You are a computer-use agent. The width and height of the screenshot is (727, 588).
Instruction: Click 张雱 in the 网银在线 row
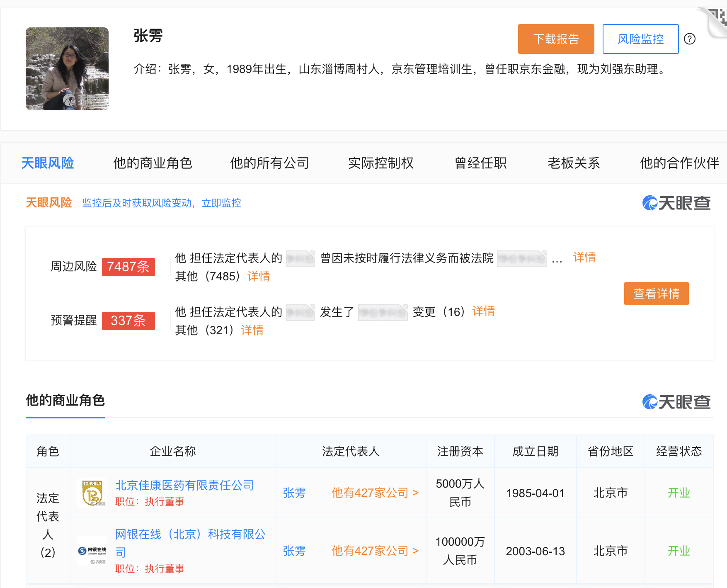point(294,551)
